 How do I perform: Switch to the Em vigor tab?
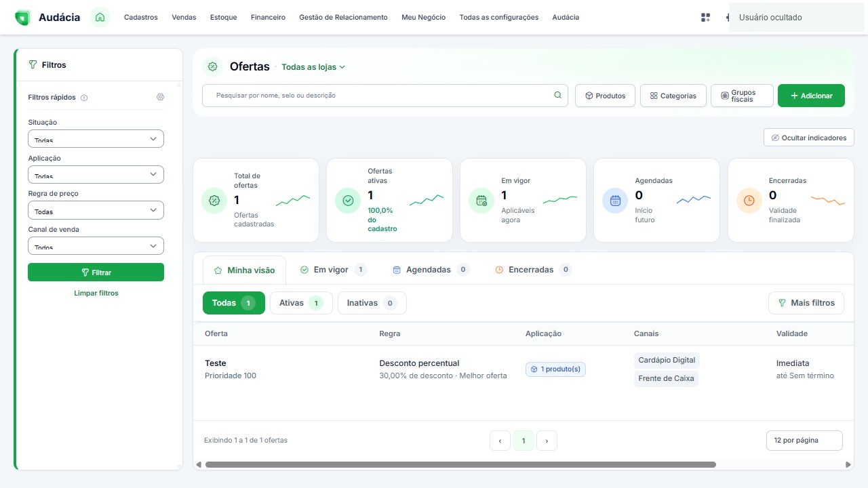click(333, 270)
